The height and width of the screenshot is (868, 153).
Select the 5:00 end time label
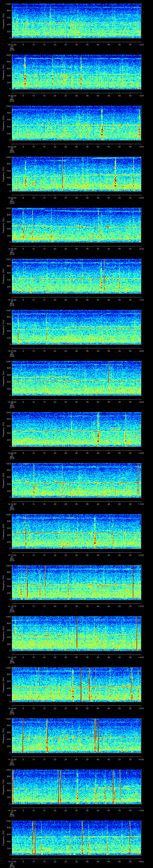pos(141,198)
